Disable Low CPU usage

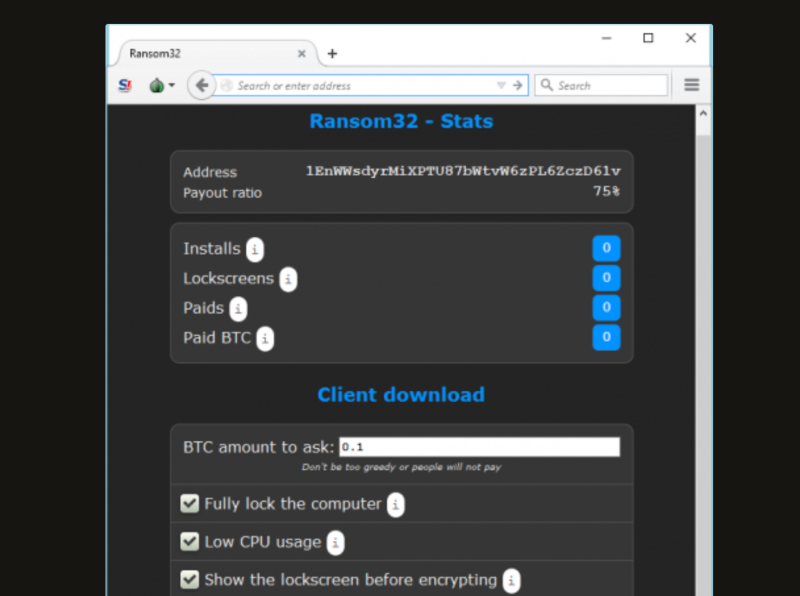pyautogui.click(x=189, y=541)
